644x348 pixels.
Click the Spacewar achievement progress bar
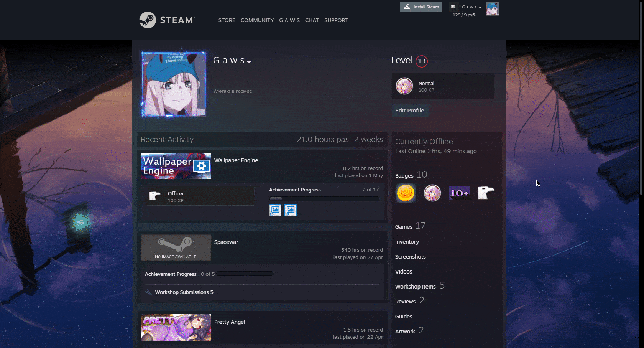pyautogui.click(x=245, y=274)
